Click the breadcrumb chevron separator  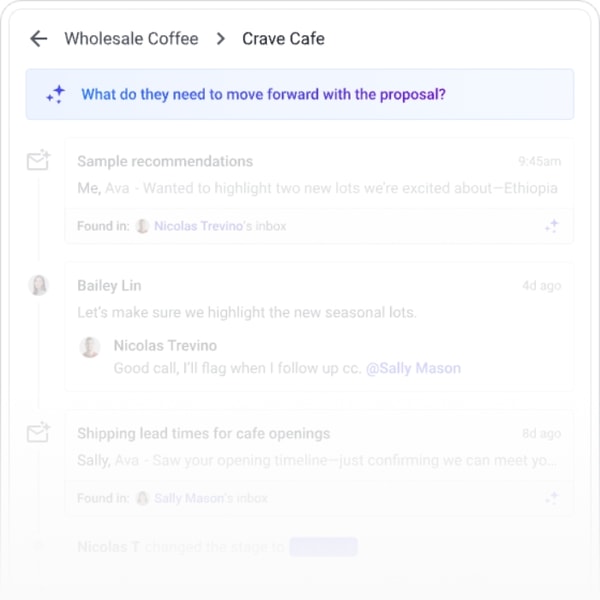coord(220,39)
